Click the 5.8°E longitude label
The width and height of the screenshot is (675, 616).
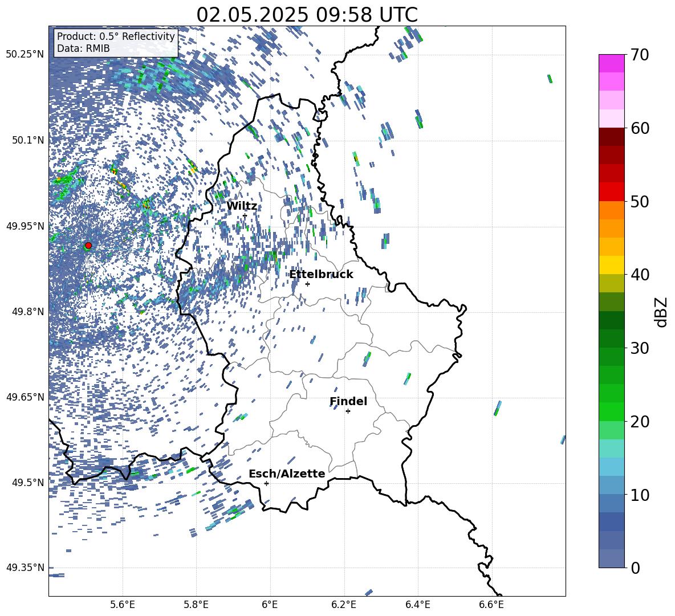(x=196, y=605)
